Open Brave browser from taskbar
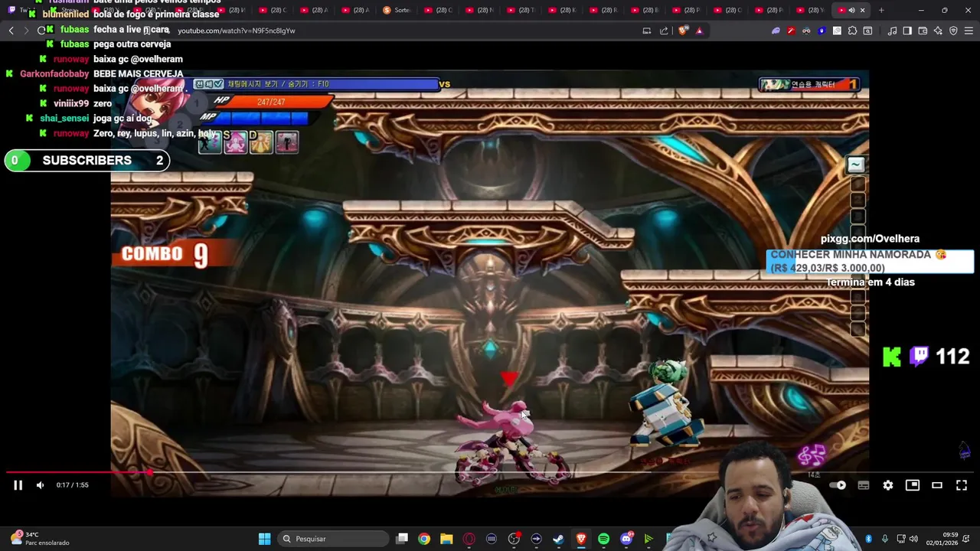The height and width of the screenshot is (551, 980). pos(581,539)
